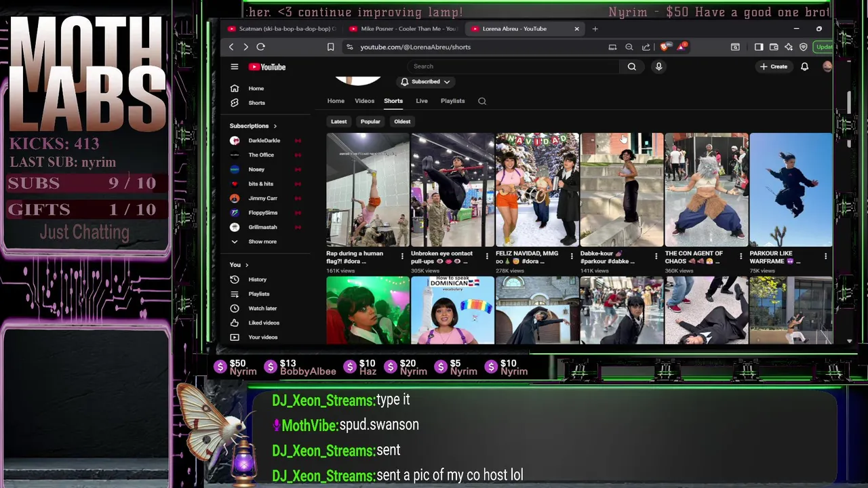The width and height of the screenshot is (868, 488).
Task: Open the account avatar menu
Action: [x=827, y=66]
